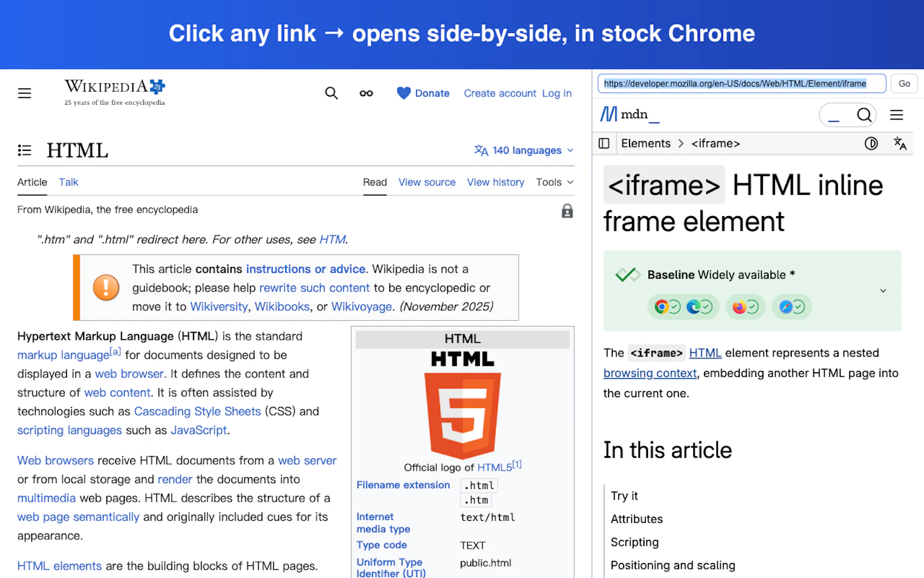The height and width of the screenshot is (578, 924).
Task: Open the web server link
Action: pos(307,461)
